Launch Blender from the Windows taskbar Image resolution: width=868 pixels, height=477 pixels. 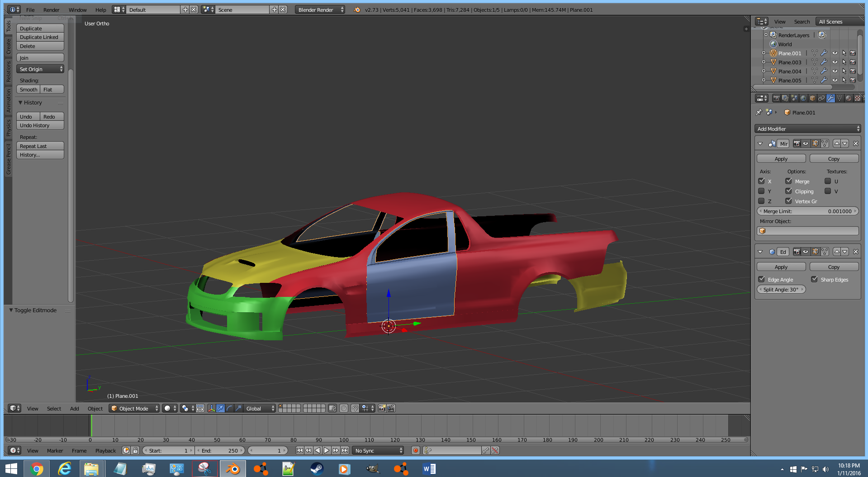(233, 469)
